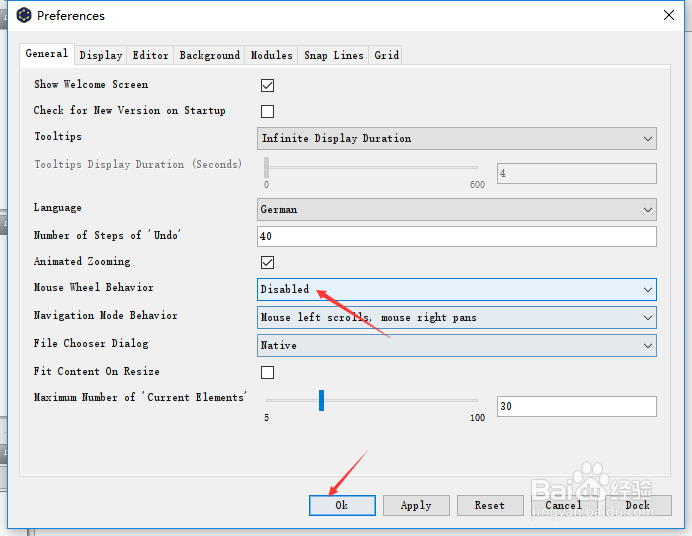
Task: Switch to the General tab
Action: 47,54
